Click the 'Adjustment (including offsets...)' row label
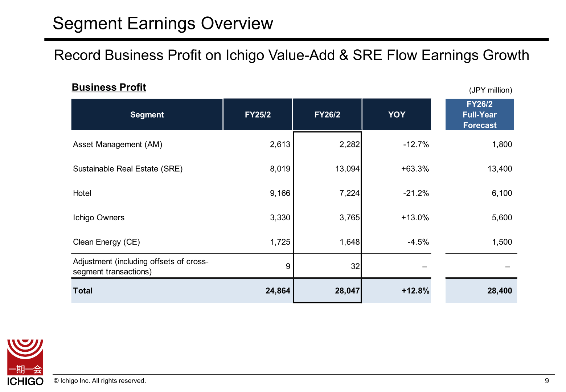This screenshot has width=566, height=392. (x=141, y=266)
